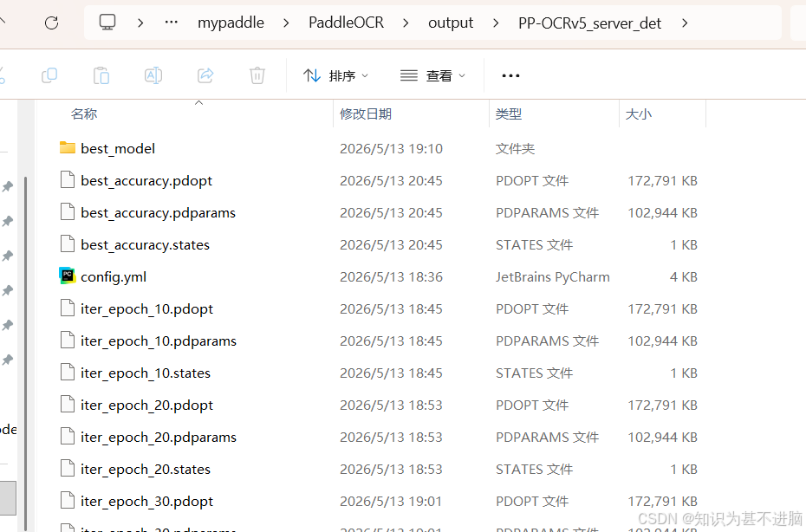The image size is (806, 532).
Task: Sort by 类型 column header
Action: (509, 114)
